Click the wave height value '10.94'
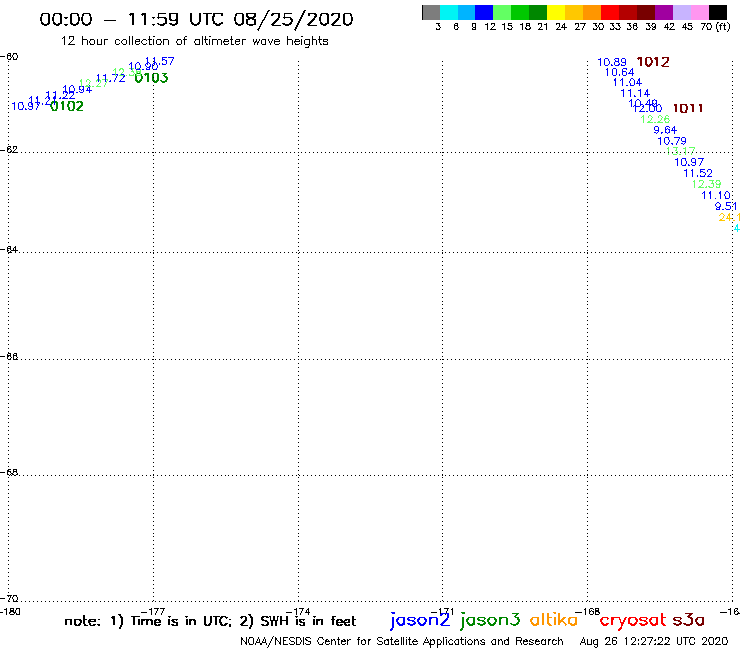This screenshot has height=650, width=740. click(x=77, y=89)
